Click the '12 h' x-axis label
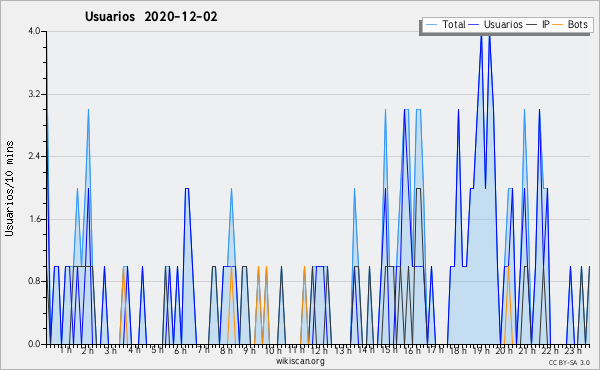The width and height of the screenshot is (600, 370). coord(319,351)
